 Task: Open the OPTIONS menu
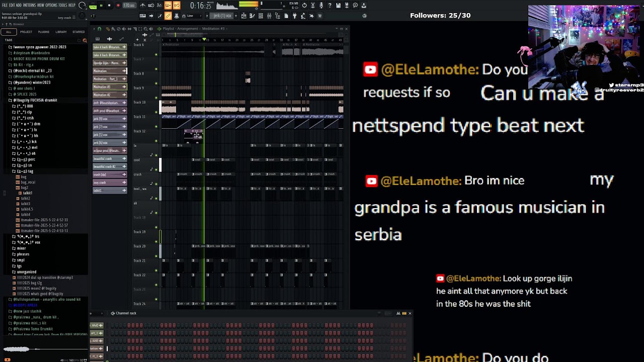coord(51,5)
